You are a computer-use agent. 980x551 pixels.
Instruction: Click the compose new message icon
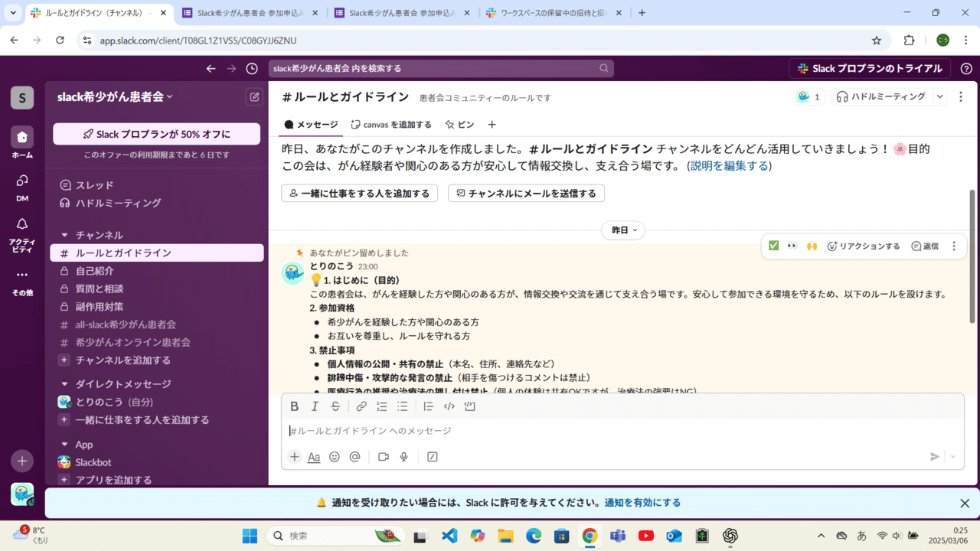[254, 97]
